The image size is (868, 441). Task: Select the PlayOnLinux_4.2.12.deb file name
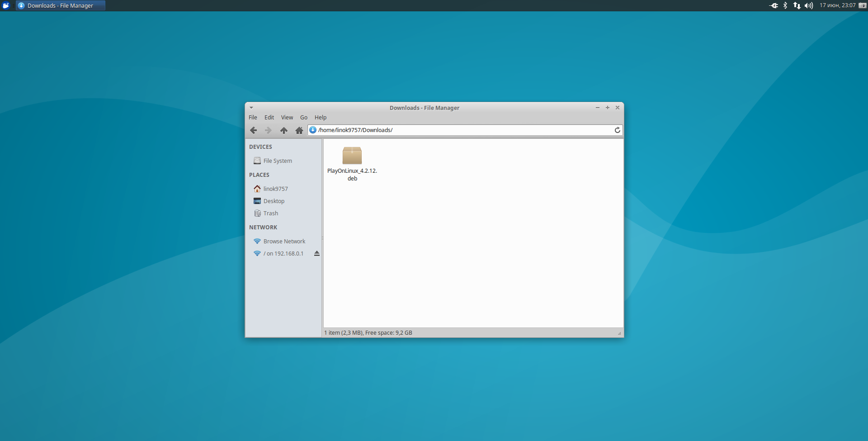tap(352, 175)
